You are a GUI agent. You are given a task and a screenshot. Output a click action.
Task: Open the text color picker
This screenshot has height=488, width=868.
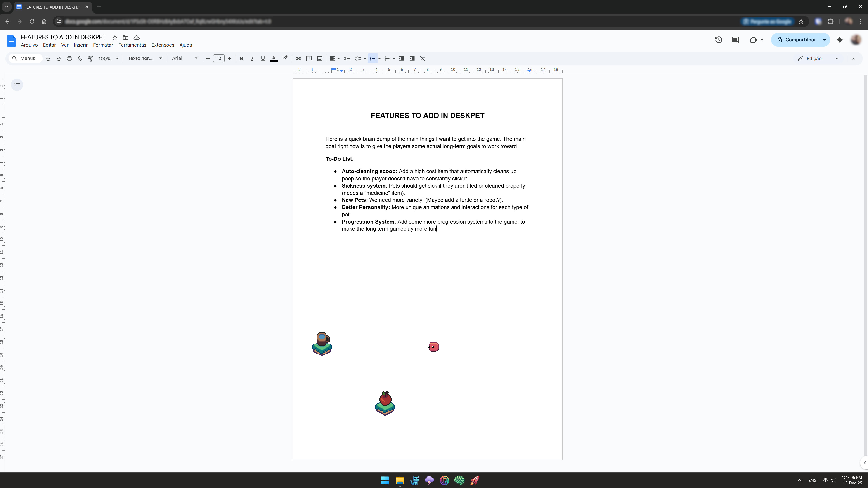(274, 58)
